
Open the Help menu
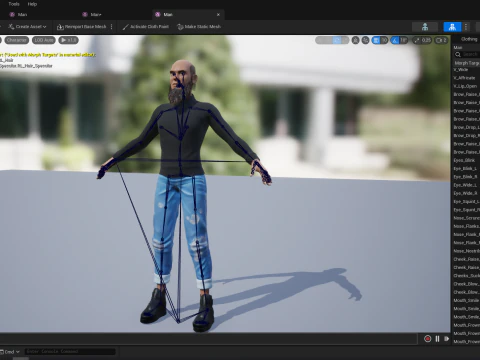click(x=32, y=4)
